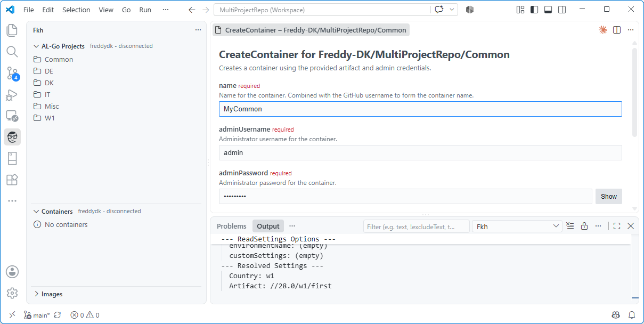
Task: Open the Manage gear icon
Action: pos(12,293)
